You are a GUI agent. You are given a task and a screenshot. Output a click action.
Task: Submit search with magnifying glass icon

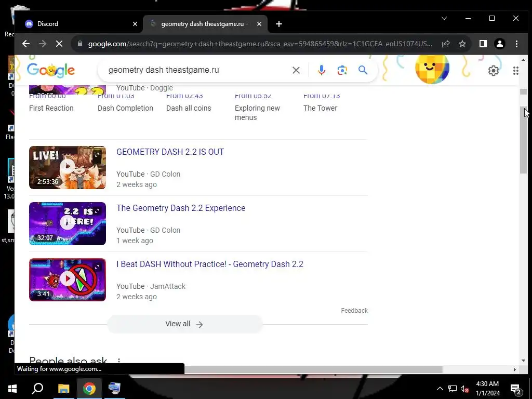pyautogui.click(x=363, y=70)
